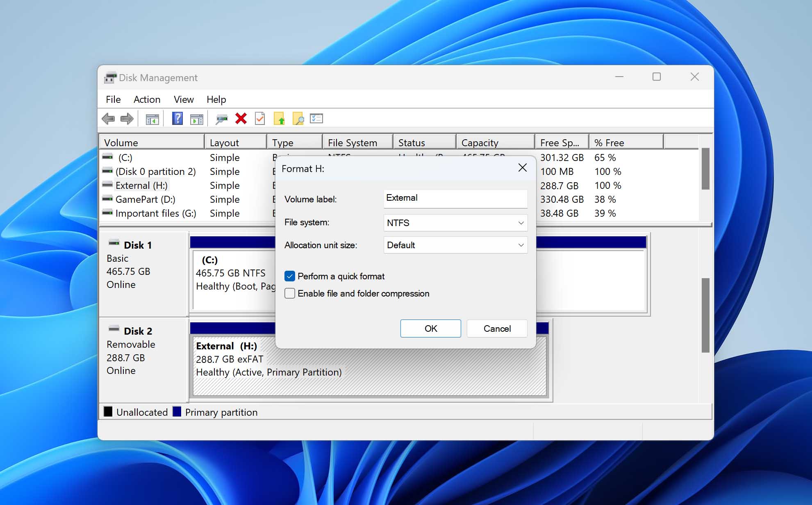812x505 pixels.
Task: Click the Forward navigation arrow icon
Action: click(126, 119)
